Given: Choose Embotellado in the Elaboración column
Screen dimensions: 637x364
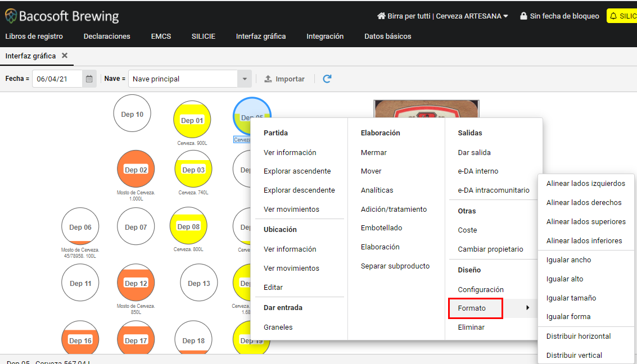Looking at the screenshot, I should [381, 228].
